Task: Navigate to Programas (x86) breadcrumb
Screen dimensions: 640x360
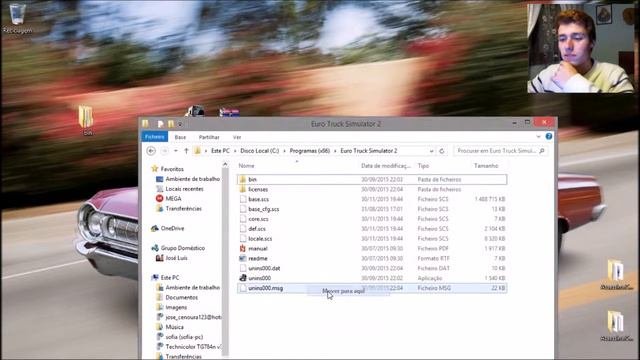Action: pos(310,151)
